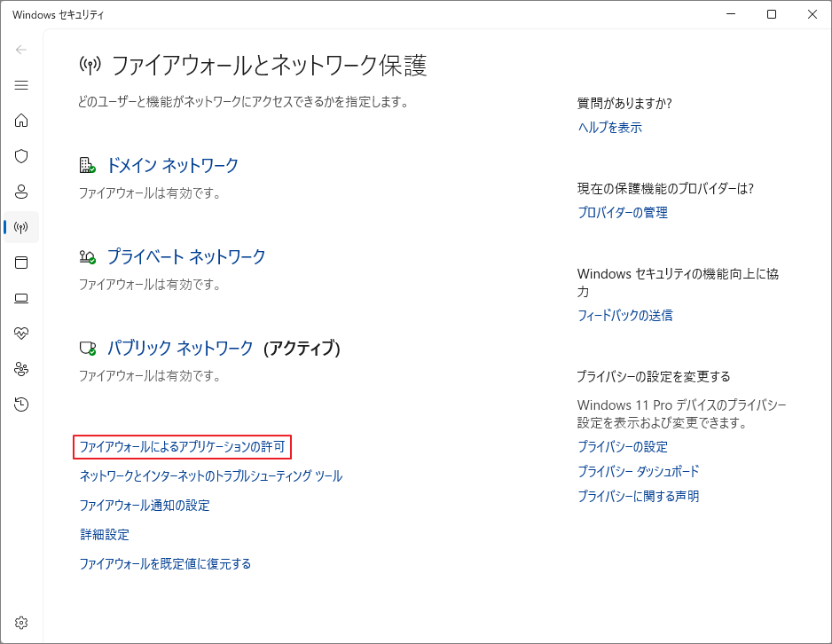
Task: Click the domain network building icon
Action: [87, 165]
